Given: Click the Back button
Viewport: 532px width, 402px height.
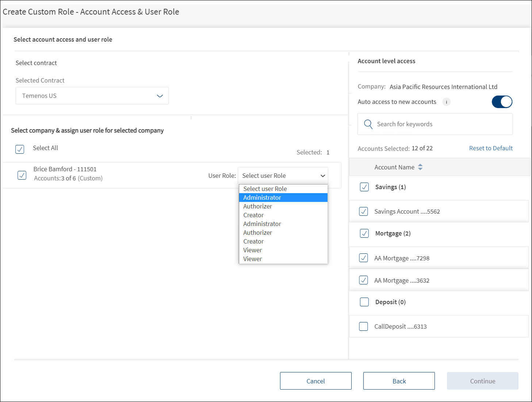Looking at the screenshot, I should point(399,381).
